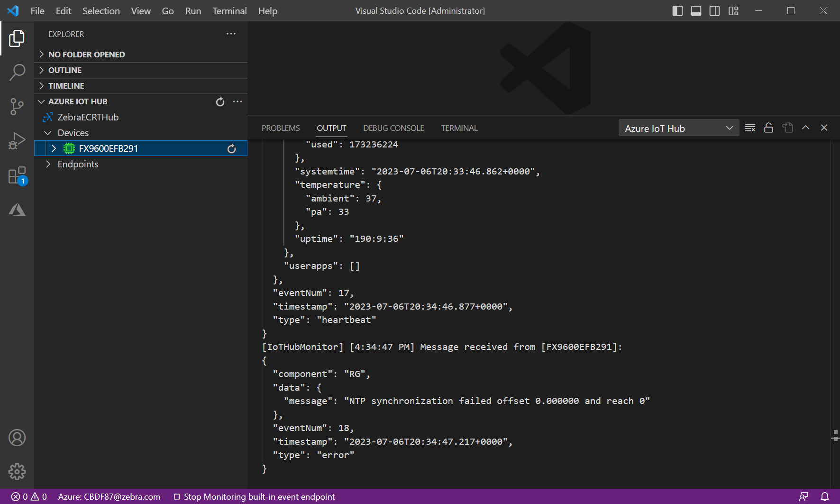This screenshot has height=504, width=840.
Task: Open the Source Control view icon
Action: pos(17,107)
